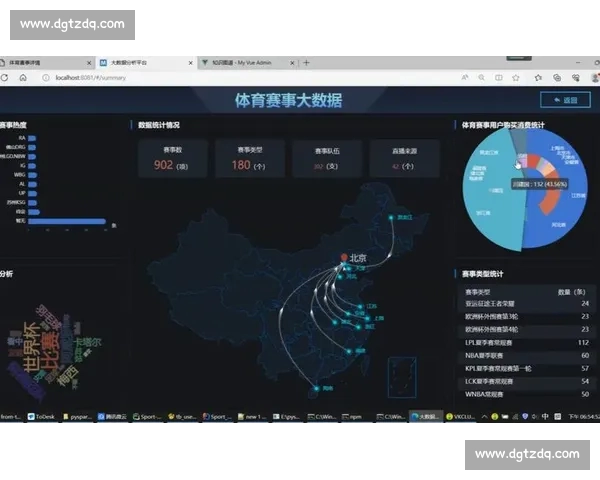The width and height of the screenshot is (600, 480).
Task: Click the 黑龙江 node on the map
Action: click(x=391, y=217)
